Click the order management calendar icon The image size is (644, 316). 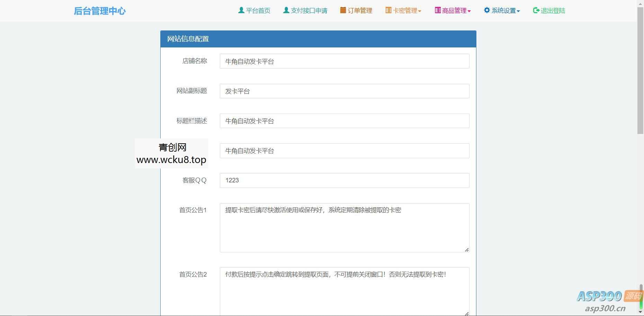pyautogui.click(x=342, y=10)
